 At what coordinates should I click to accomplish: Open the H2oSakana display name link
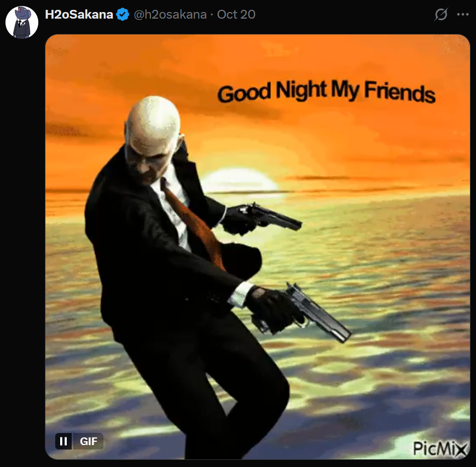coord(79,14)
